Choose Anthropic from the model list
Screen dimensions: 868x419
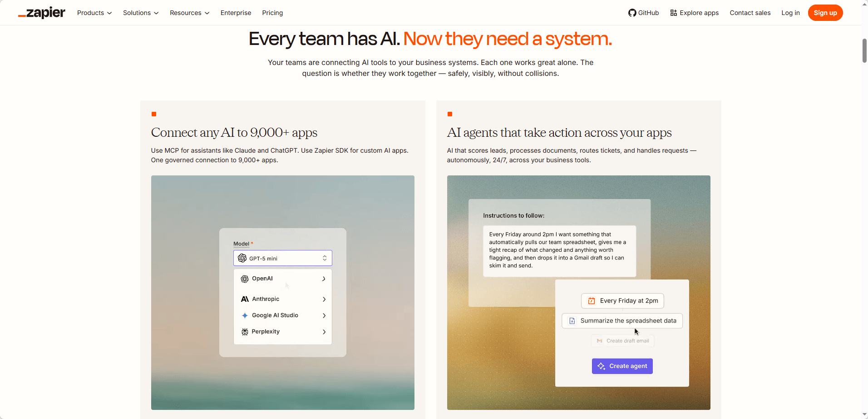click(283, 299)
